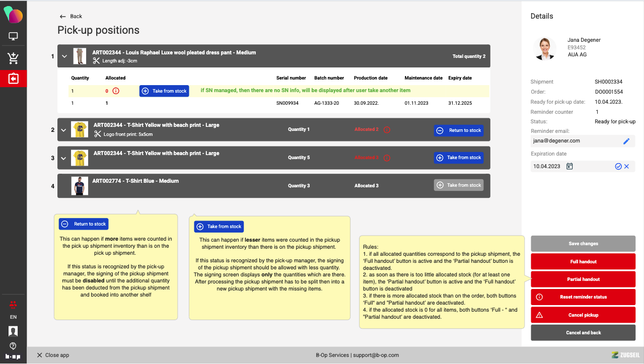Open the add-to-cart sidebar icon
644x364 pixels.
[13, 58]
